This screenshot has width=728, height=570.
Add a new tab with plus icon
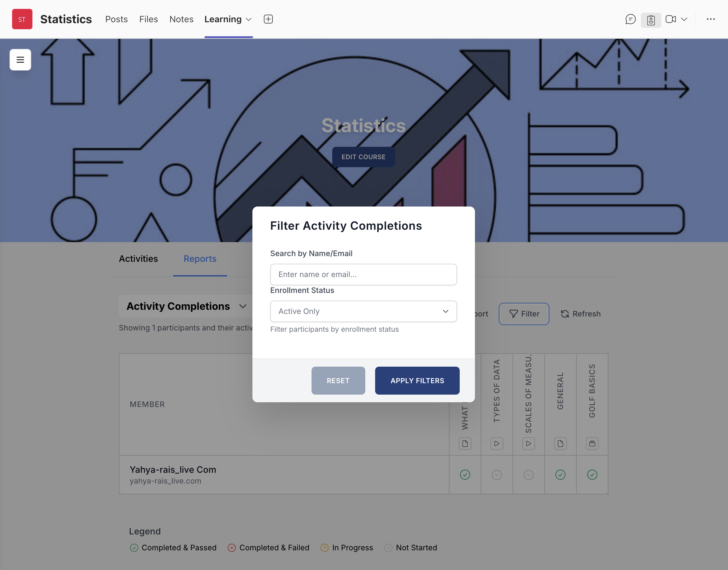coord(268,19)
